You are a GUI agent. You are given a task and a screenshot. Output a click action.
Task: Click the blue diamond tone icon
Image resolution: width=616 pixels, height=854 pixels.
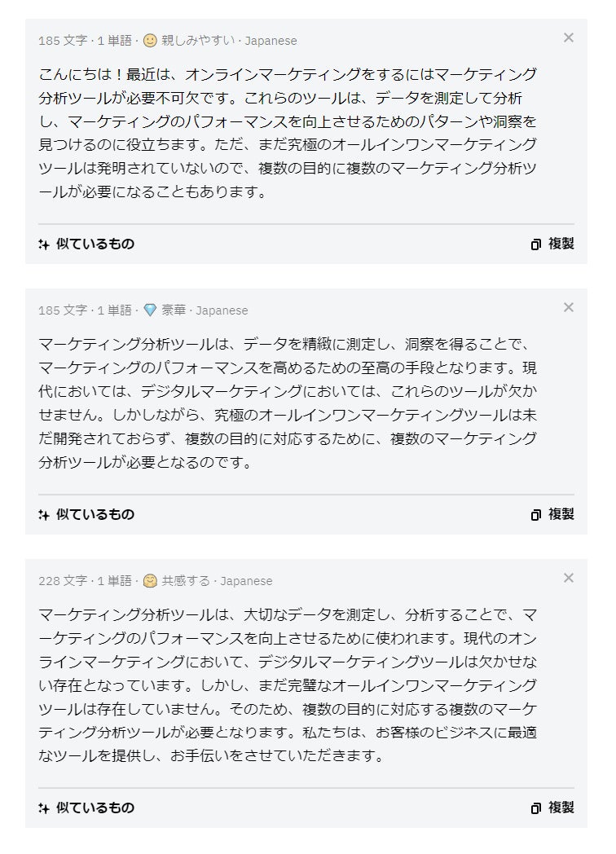coord(150,310)
